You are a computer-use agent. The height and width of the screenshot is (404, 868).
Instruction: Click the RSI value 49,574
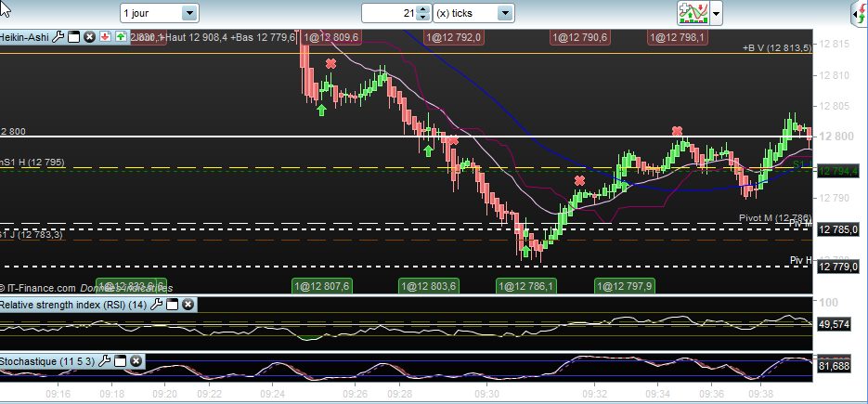coord(834,325)
